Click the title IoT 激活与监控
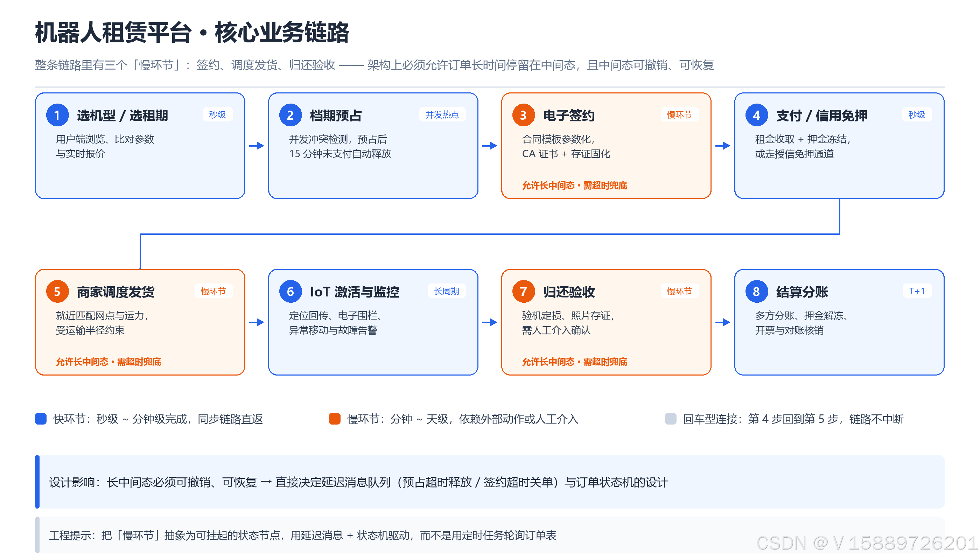 coord(355,292)
